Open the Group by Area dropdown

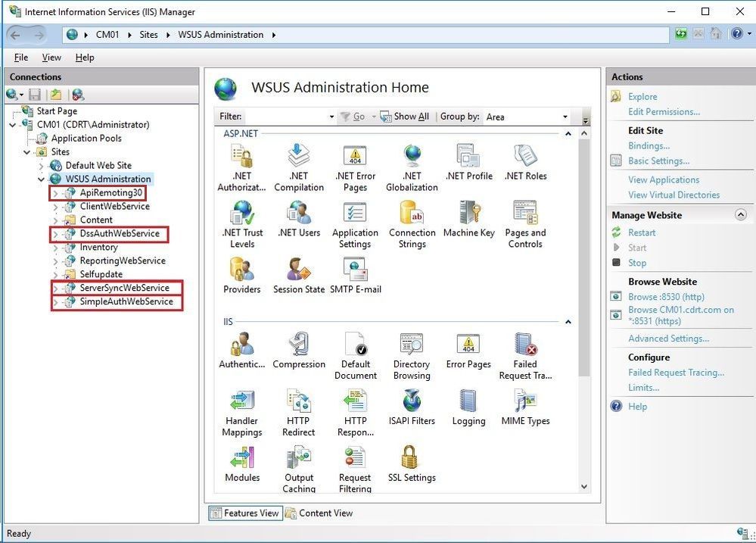(x=566, y=117)
